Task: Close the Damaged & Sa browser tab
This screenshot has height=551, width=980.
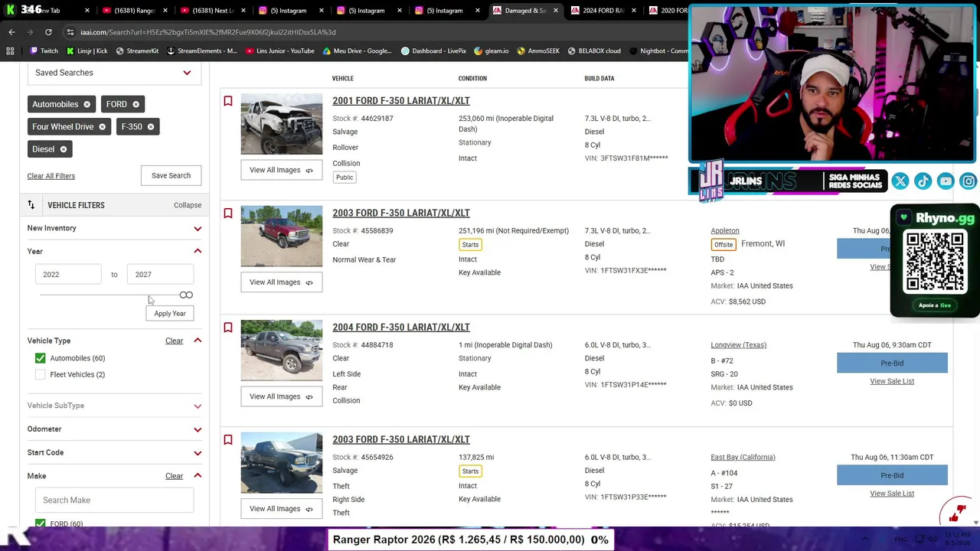Action: pyautogui.click(x=555, y=11)
